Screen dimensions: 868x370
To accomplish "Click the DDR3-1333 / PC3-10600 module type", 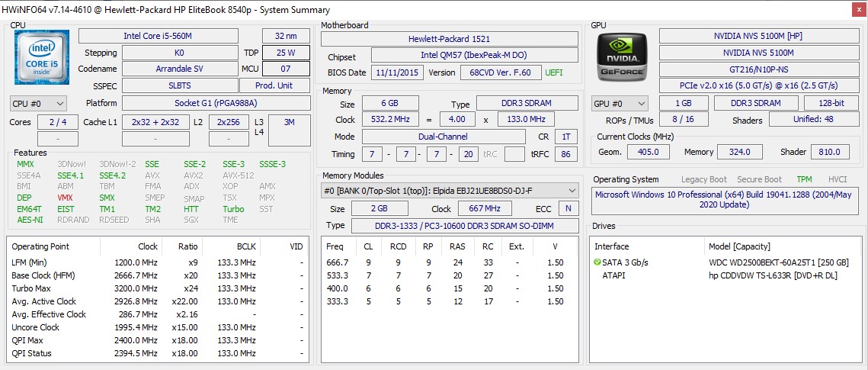I will click(x=465, y=226).
